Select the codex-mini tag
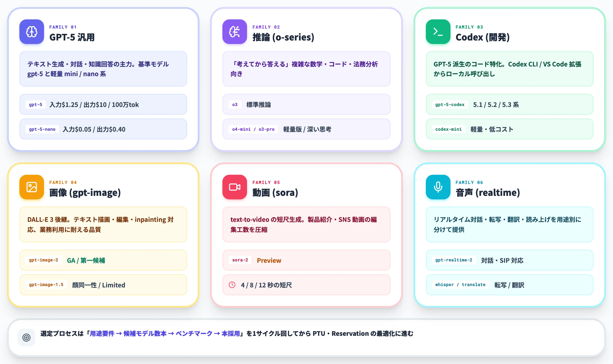Screen dimensions: 613x364 [448, 129]
